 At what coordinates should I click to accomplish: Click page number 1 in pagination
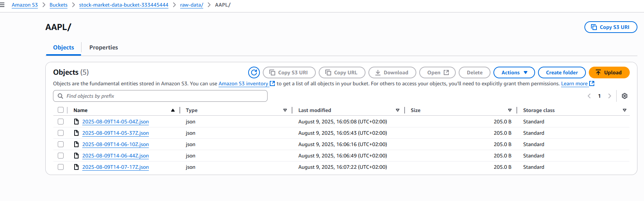[x=599, y=96]
